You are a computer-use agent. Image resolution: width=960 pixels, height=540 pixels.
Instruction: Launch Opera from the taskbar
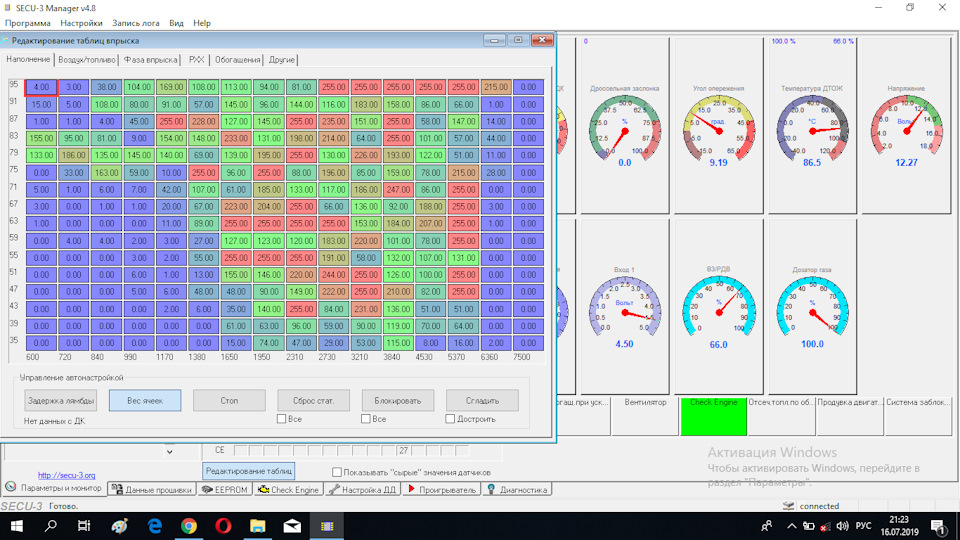223,526
